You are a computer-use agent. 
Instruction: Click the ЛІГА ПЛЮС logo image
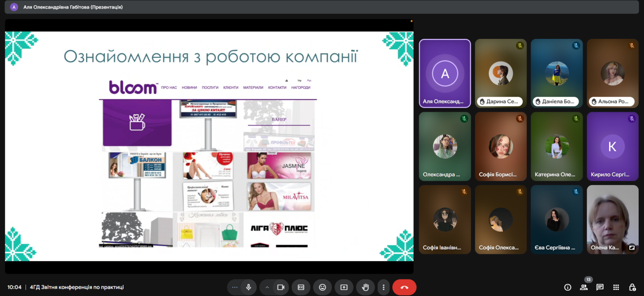(279, 229)
